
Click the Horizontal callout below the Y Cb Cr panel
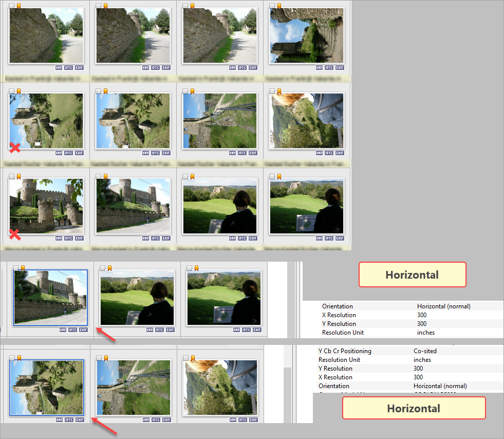[414, 408]
